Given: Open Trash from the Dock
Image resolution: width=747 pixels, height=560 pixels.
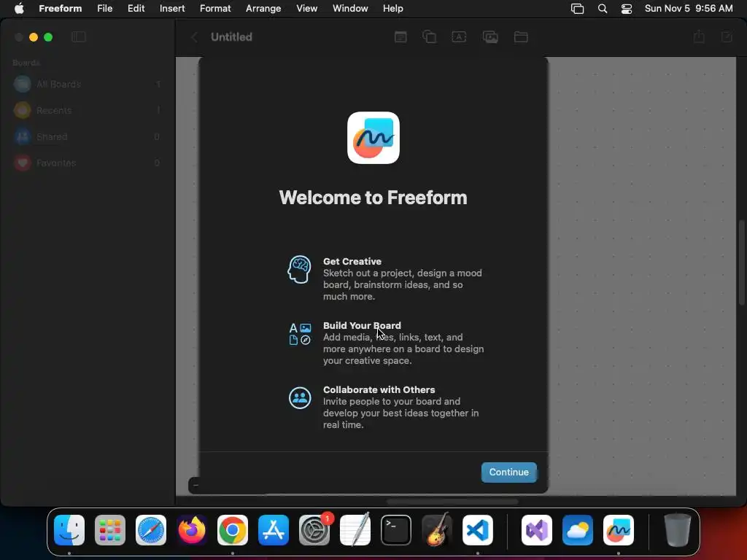Looking at the screenshot, I should point(678,530).
